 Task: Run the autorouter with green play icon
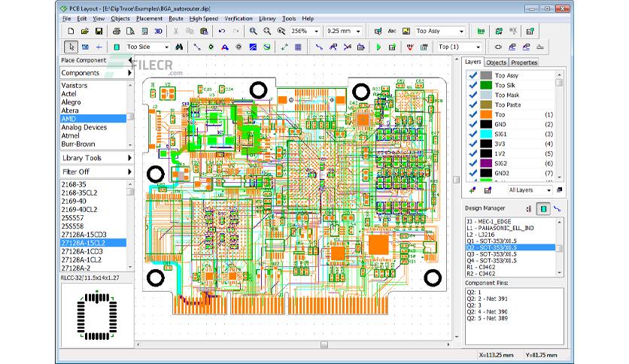pyautogui.click(x=378, y=47)
